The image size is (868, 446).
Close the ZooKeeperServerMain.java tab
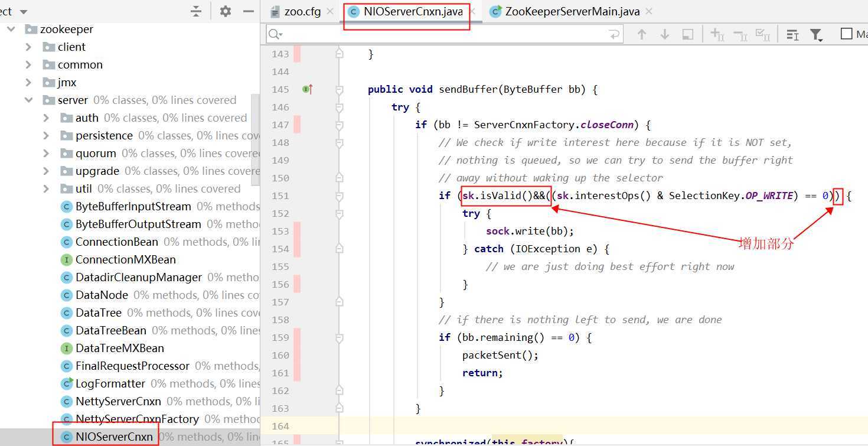coord(650,11)
